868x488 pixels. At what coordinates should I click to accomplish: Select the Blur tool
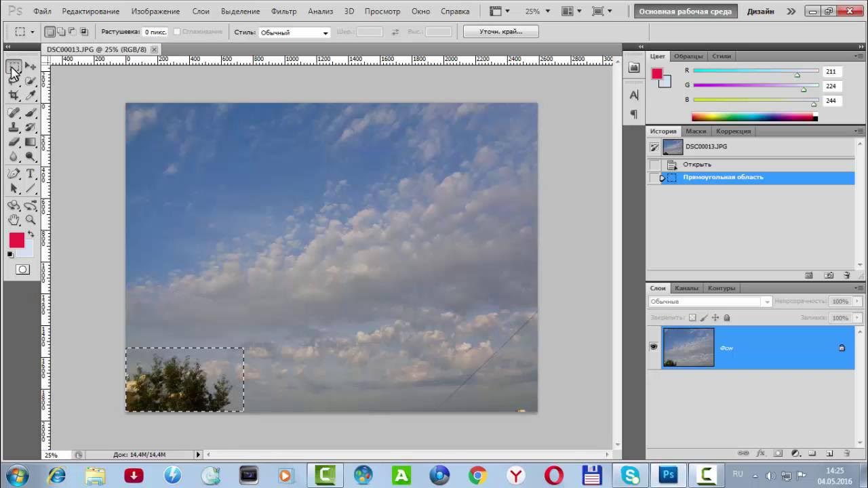[14, 157]
